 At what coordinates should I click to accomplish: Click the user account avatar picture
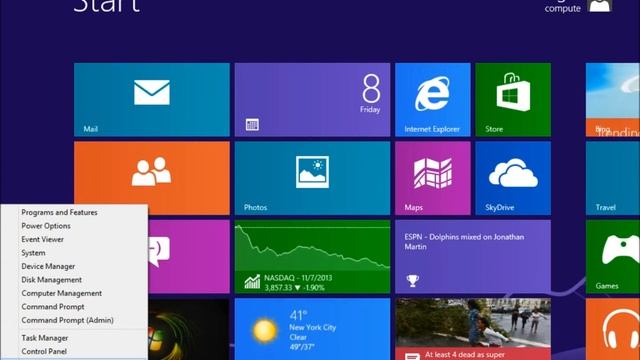(599, 6)
